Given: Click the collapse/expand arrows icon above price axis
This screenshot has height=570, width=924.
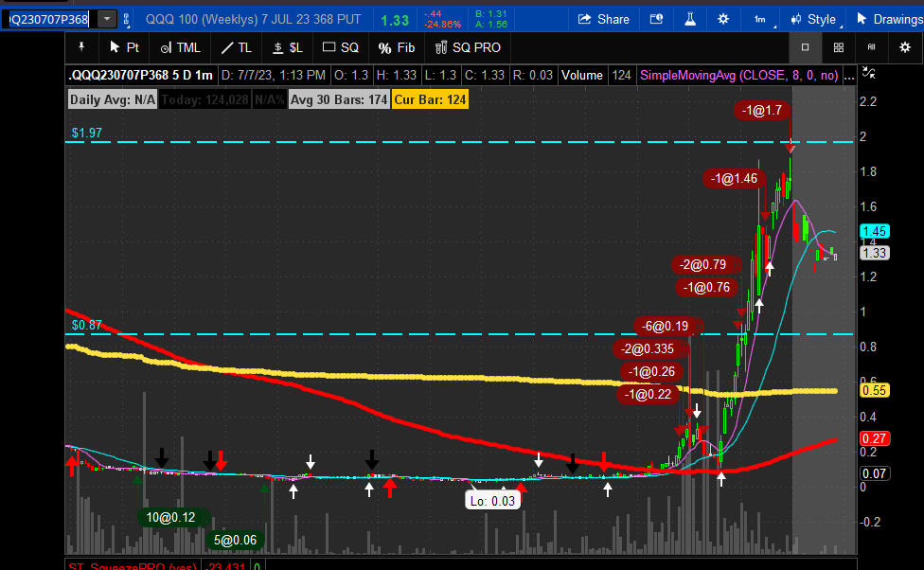Looking at the screenshot, I should 868,73.
